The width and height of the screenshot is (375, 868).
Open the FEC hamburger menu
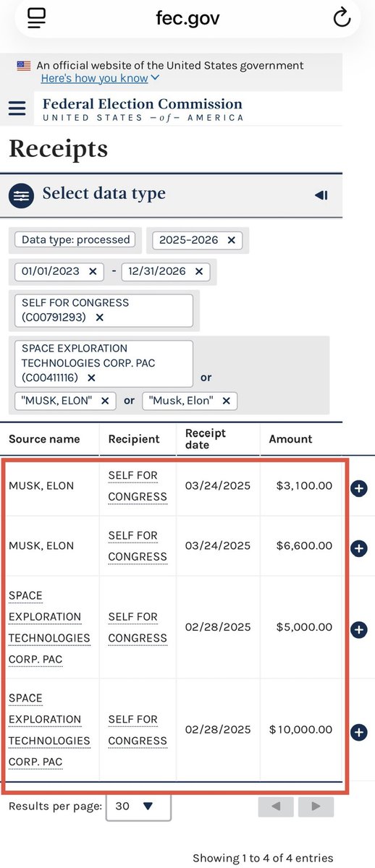point(17,109)
